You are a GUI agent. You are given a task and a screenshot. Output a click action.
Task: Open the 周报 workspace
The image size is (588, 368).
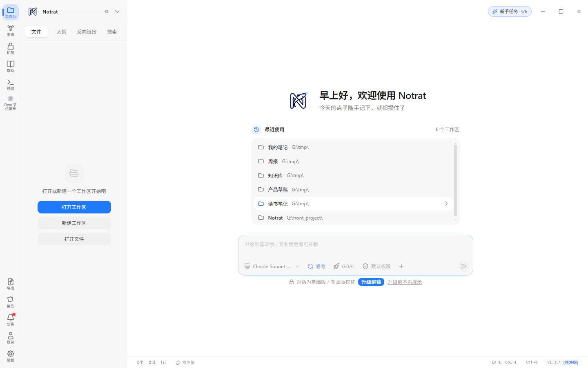click(353, 161)
